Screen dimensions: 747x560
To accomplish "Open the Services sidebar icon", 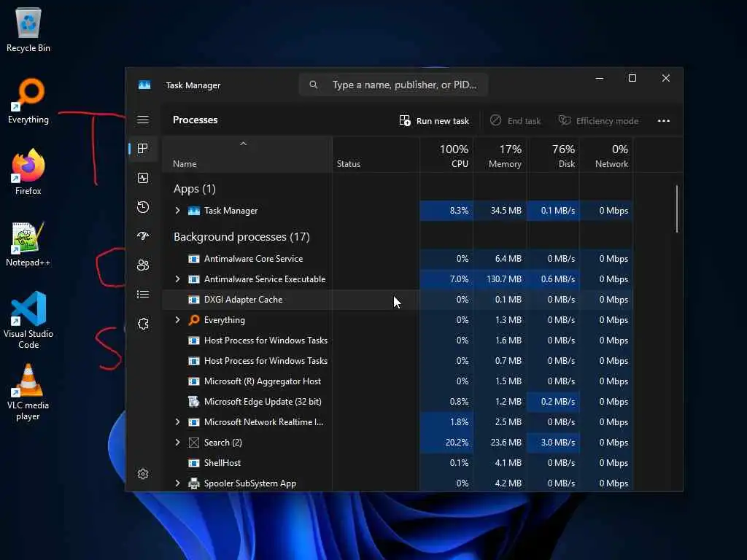I will click(x=143, y=324).
